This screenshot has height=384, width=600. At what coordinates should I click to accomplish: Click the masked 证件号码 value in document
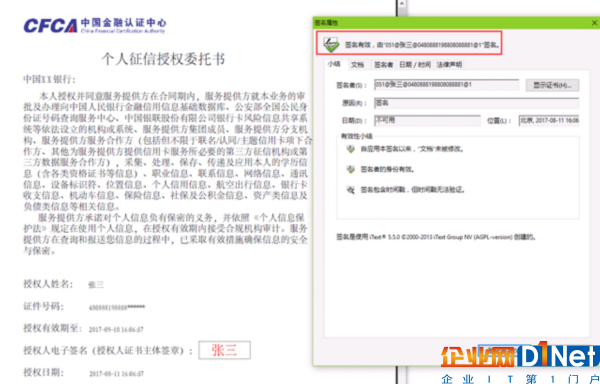(x=117, y=307)
